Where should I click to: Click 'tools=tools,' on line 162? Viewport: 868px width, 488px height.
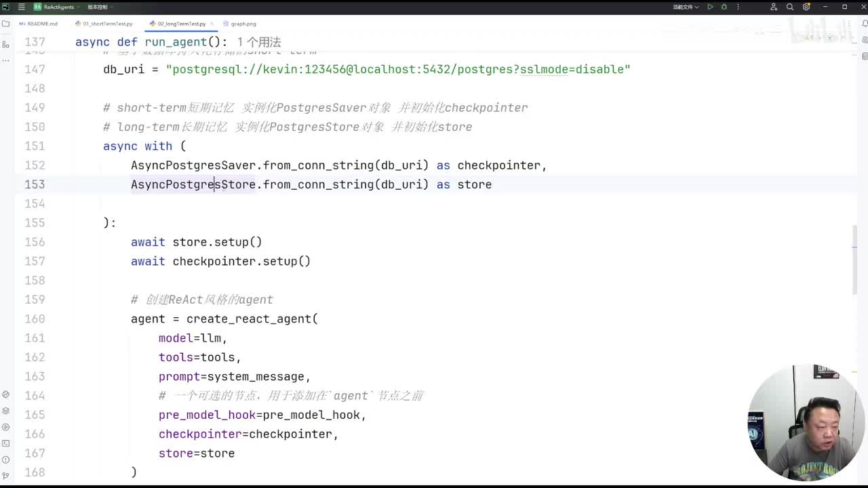click(200, 357)
